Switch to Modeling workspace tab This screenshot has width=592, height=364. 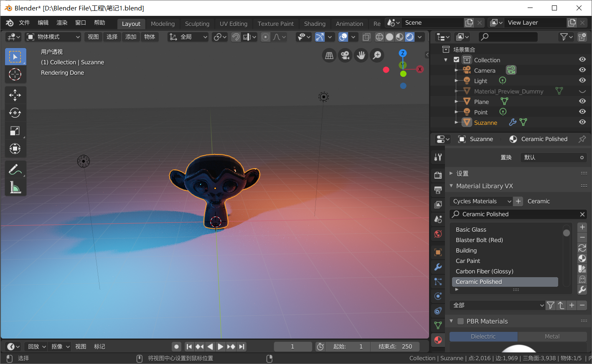tap(163, 24)
